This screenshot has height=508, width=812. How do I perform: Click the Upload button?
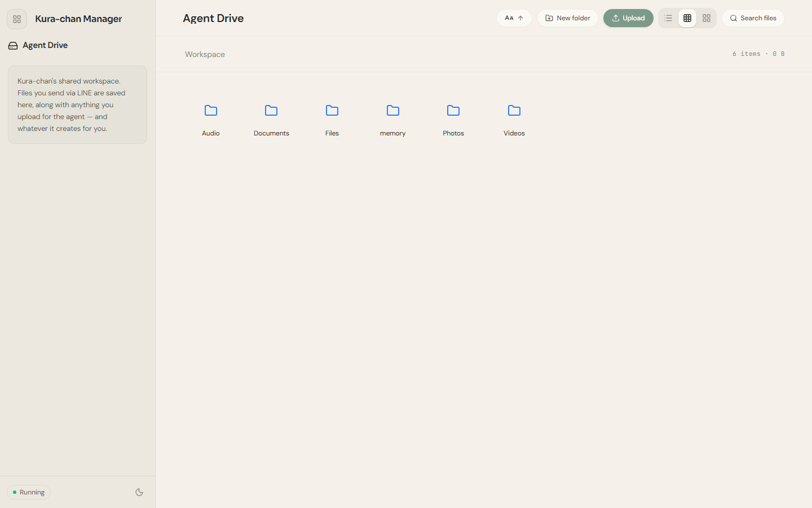pyautogui.click(x=628, y=18)
